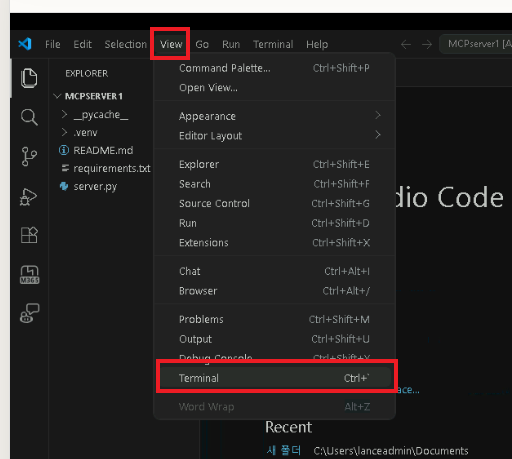This screenshot has height=459, width=512.
Task: Open the Terminal menu in menu bar
Action: pyautogui.click(x=273, y=44)
